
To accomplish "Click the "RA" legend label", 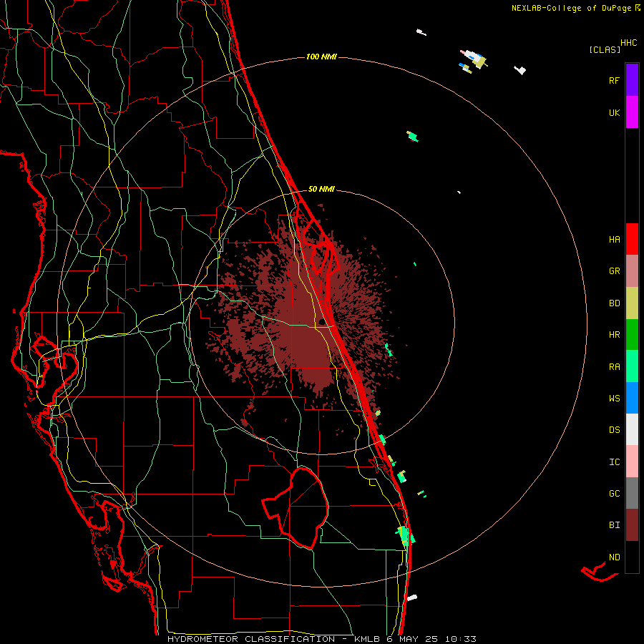I will tap(614, 367).
